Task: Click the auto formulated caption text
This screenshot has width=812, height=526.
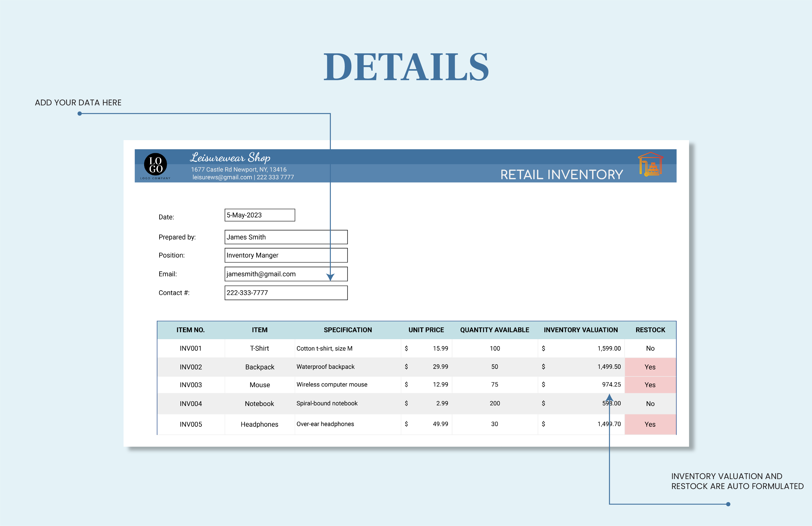Action: pos(738,481)
